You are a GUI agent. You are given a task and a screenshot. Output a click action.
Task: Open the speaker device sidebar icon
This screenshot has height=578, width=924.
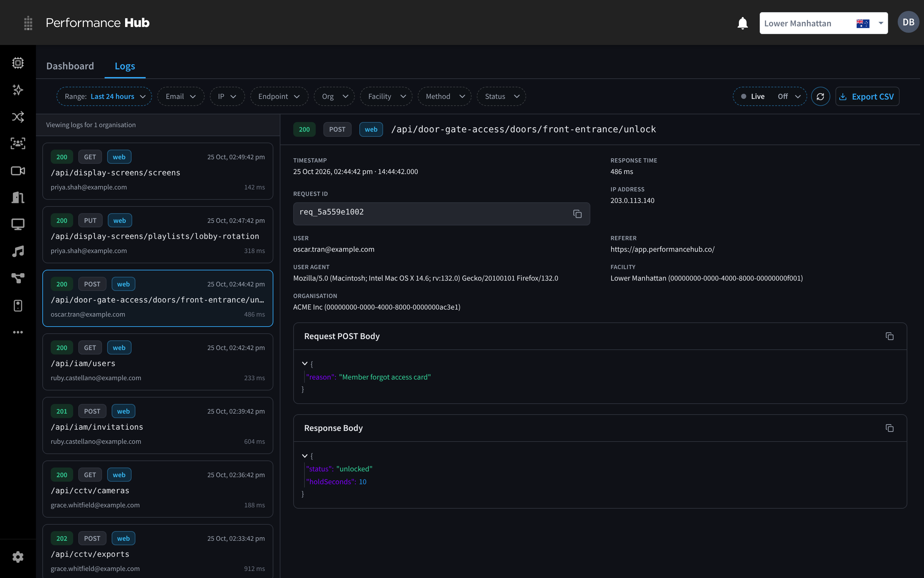(x=18, y=305)
